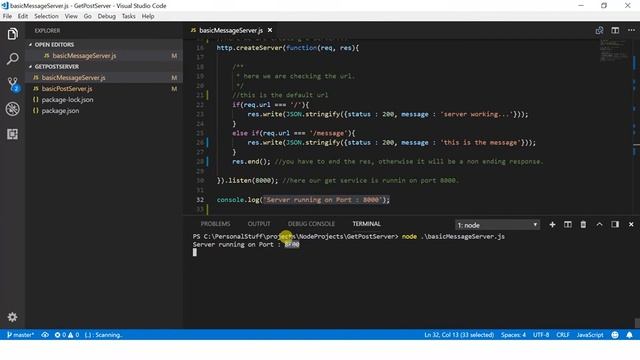
Task: Click the Open Changes editor icon
Action: point(599,31)
